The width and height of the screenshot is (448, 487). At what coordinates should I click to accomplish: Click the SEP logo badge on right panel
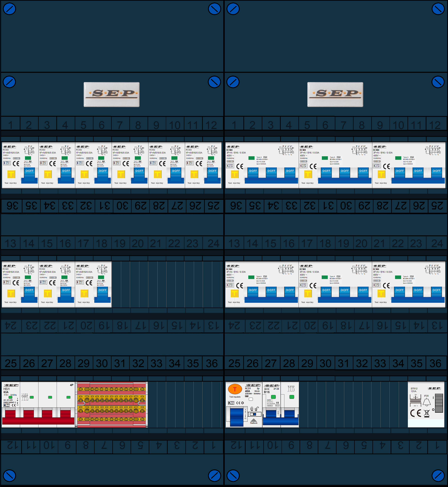coord(335,94)
